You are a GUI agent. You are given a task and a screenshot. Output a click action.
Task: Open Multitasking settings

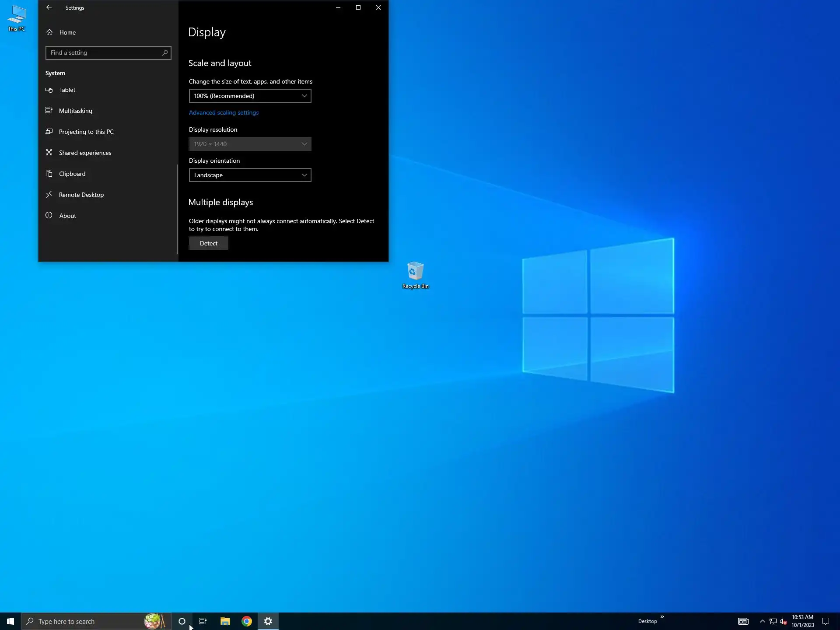[75, 111]
